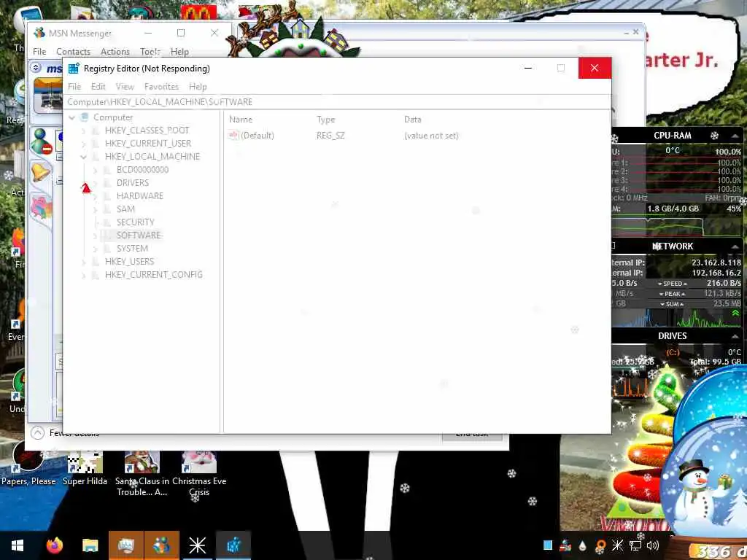
Task: Launch Firefox from the taskbar
Action: pyautogui.click(x=54, y=545)
